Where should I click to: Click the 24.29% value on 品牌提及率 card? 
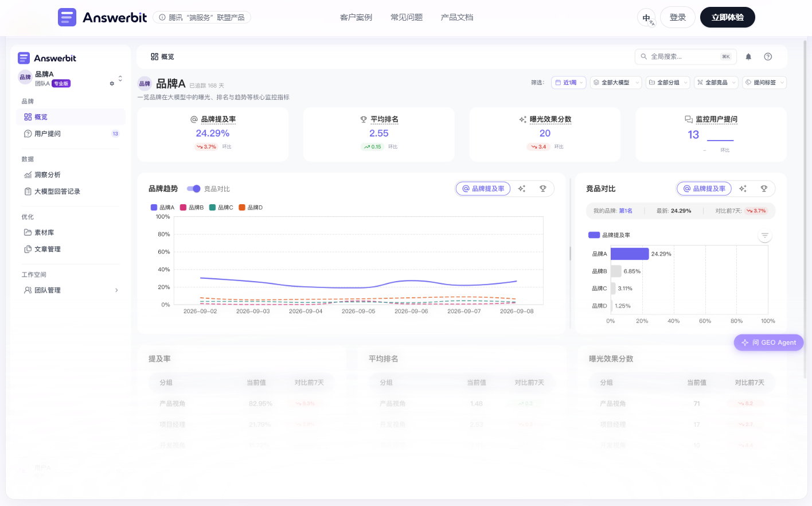pyautogui.click(x=213, y=133)
